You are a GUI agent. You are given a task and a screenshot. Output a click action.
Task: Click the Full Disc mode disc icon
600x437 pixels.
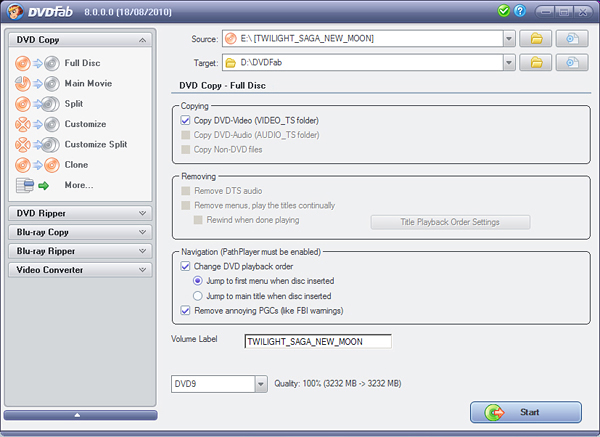click(x=38, y=63)
